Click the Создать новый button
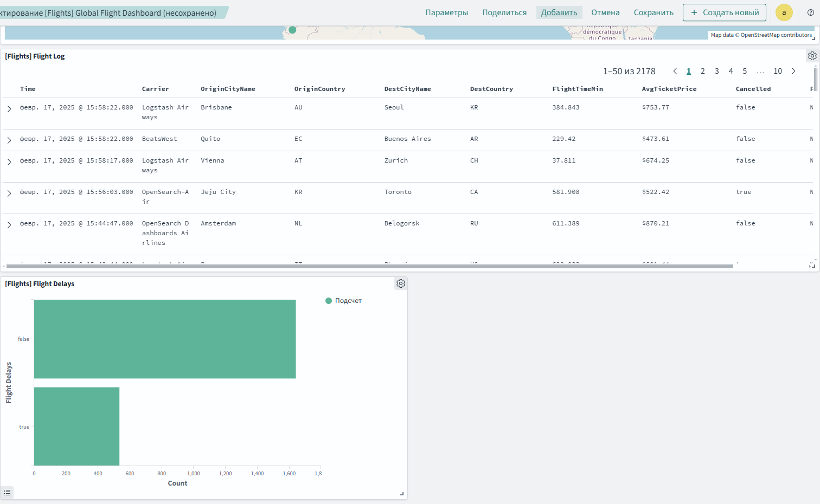820x504 pixels. pyautogui.click(x=724, y=12)
